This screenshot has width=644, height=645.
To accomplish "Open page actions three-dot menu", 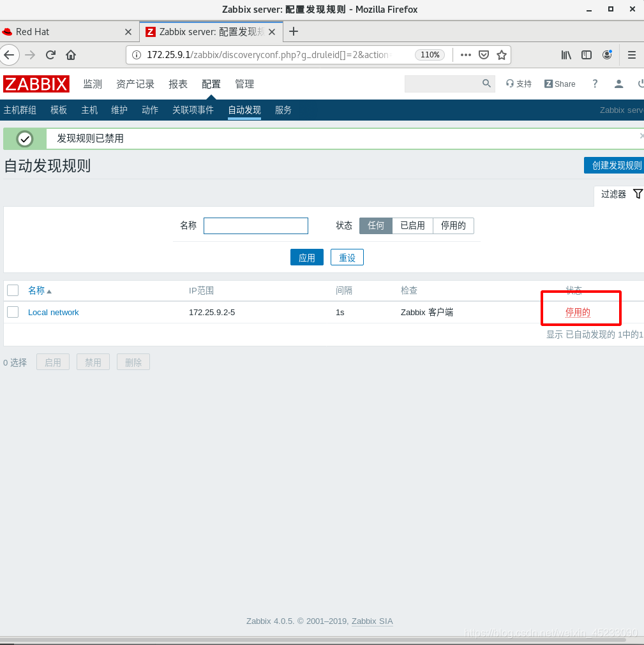I will click(x=465, y=55).
